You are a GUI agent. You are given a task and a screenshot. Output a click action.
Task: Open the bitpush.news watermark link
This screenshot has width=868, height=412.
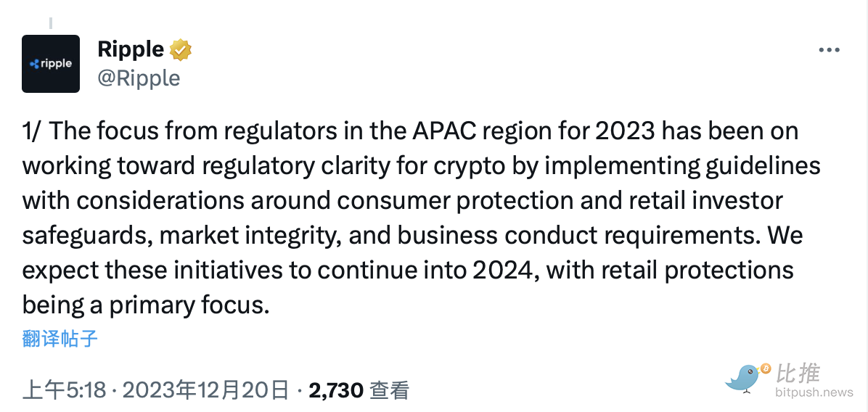pos(814,392)
